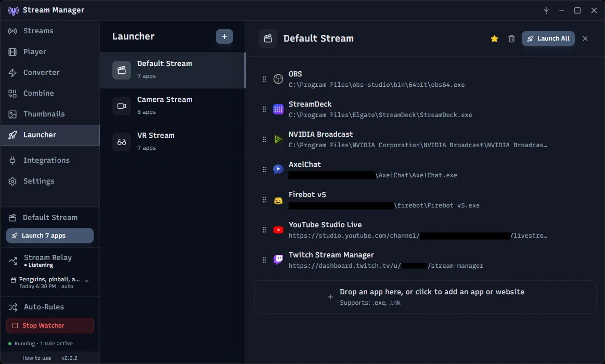
Task: Click the Camera Stream video camera icon
Action: click(122, 106)
